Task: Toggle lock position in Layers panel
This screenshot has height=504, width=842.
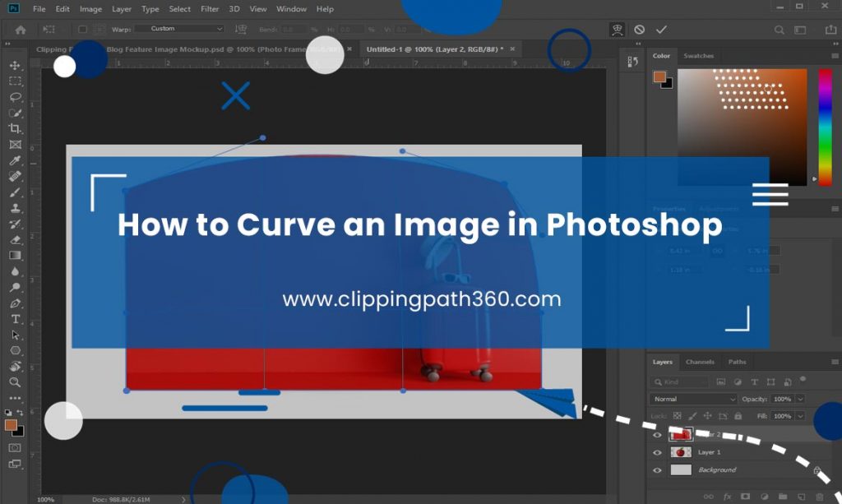Action: tap(708, 416)
